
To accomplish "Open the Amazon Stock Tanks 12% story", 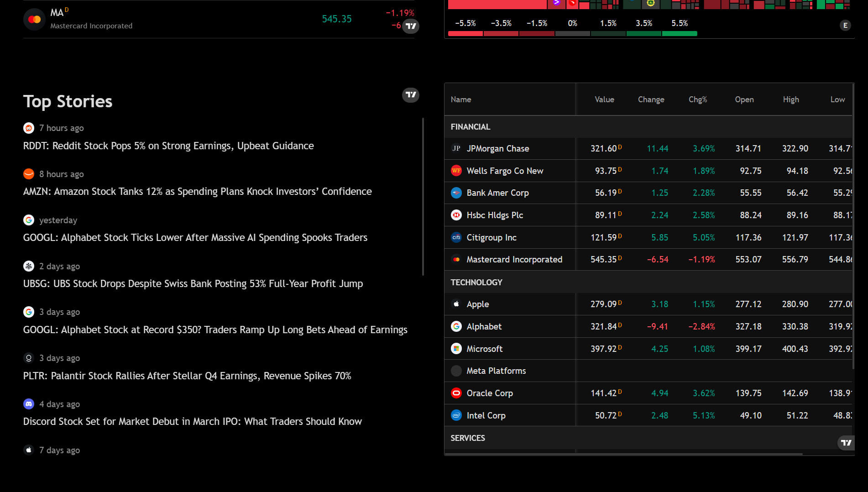I will click(197, 192).
